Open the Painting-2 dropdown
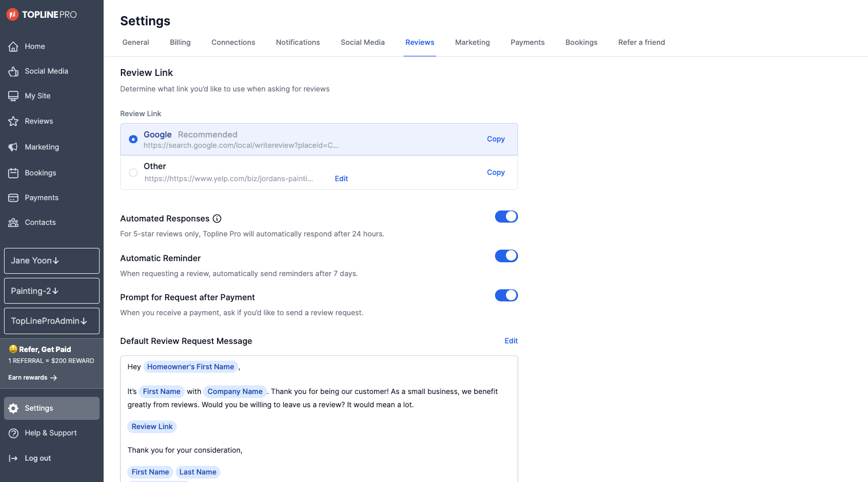The width and height of the screenshot is (868, 482). point(52,291)
